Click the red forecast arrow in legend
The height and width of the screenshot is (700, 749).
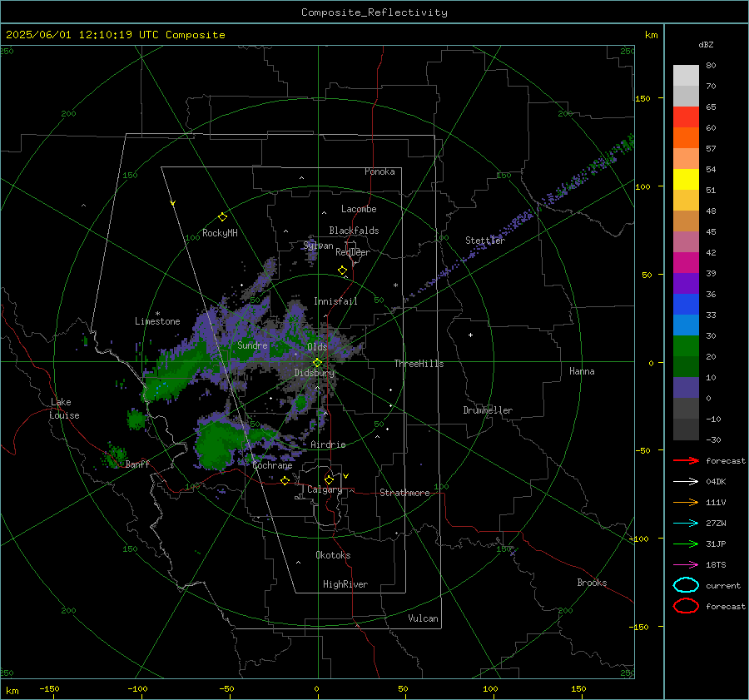[686, 460]
